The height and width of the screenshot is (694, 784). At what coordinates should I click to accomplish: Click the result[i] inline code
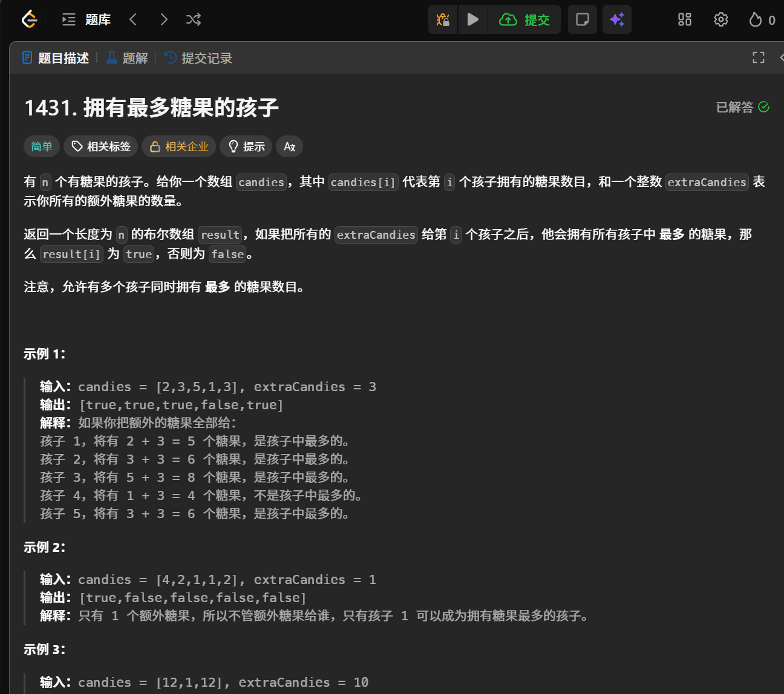pyautogui.click(x=71, y=254)
